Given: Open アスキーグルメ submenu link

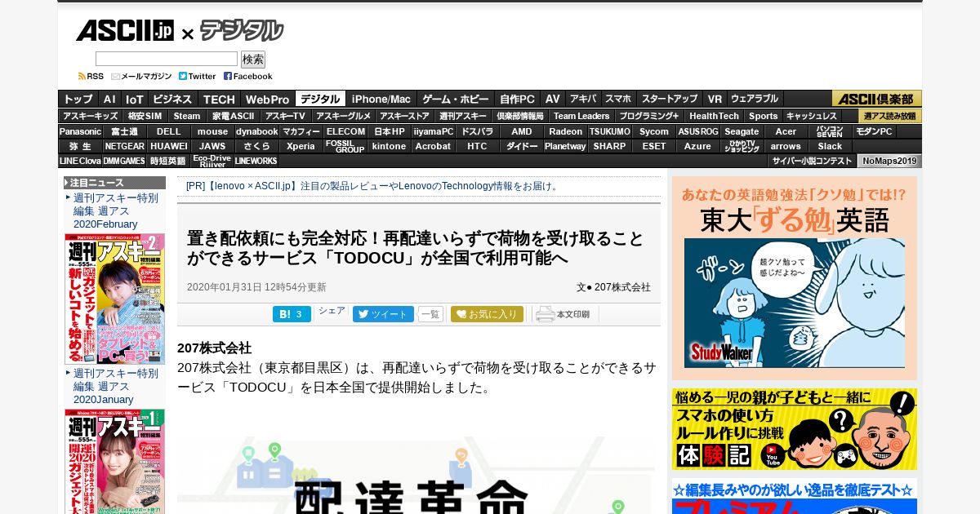Looking at the screenshot, I should (x=343, y=116).
